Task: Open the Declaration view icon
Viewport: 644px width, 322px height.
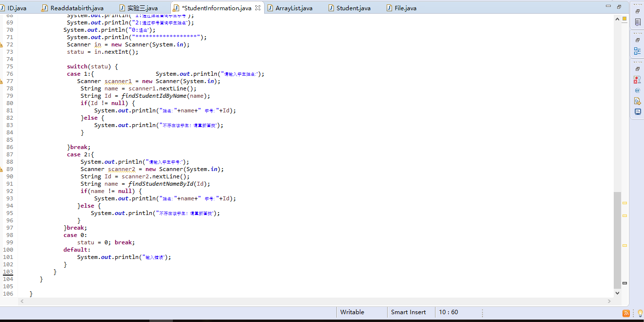Action: pos(637,101)
